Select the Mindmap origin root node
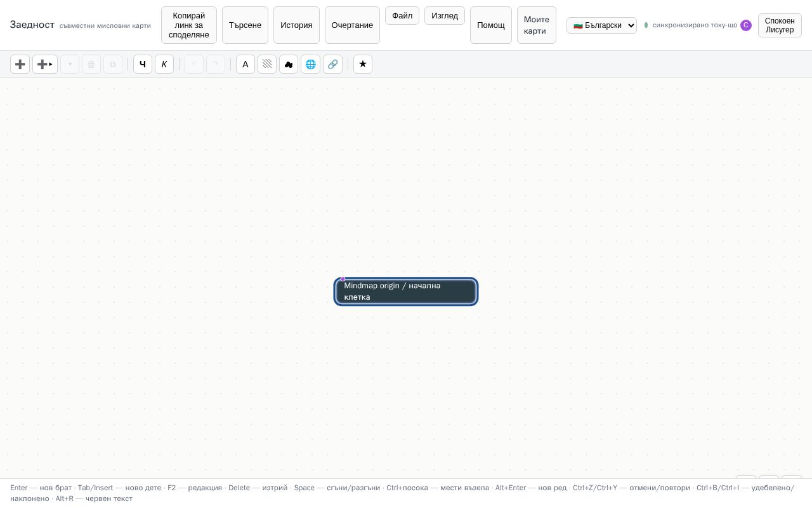This screenshot has width=812, height=508. (406, 291)
